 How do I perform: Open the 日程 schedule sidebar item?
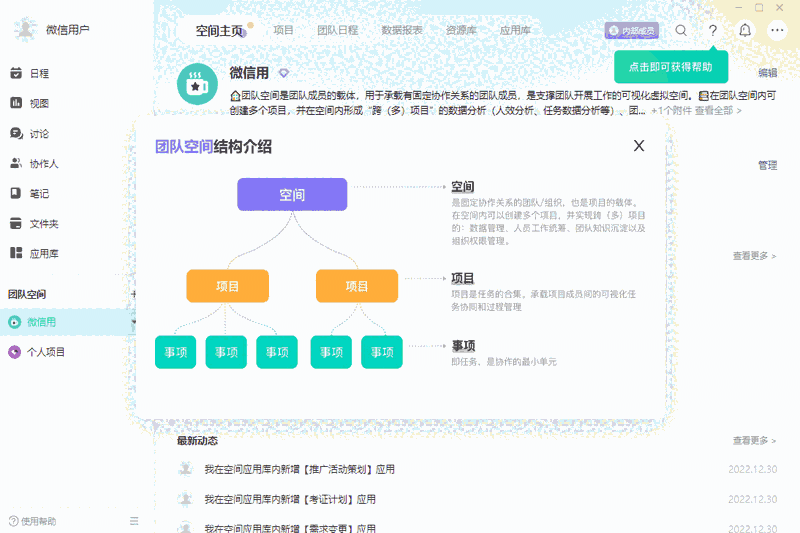[x=30, y=73]
